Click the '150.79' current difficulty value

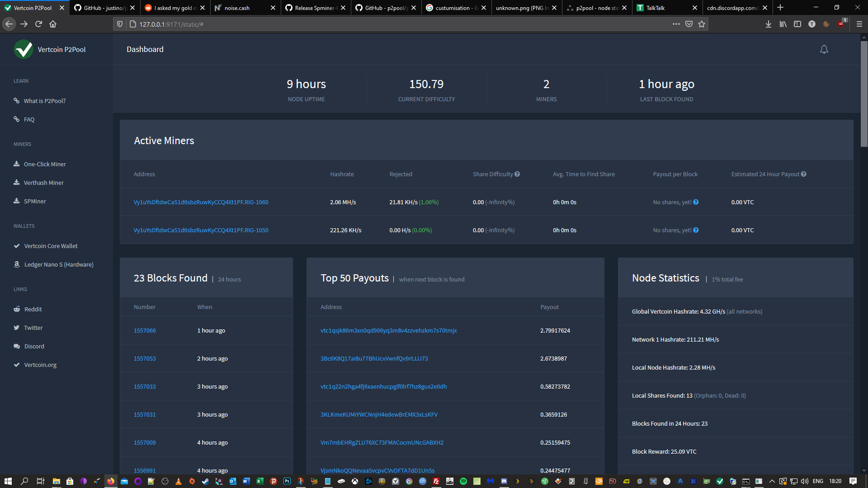(x=426, y=84)
